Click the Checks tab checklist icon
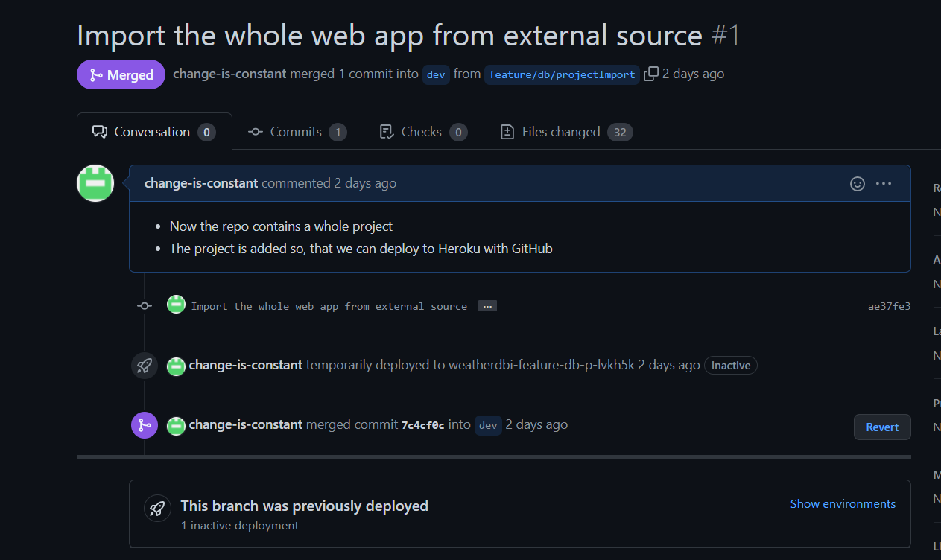 coord(387,132)
